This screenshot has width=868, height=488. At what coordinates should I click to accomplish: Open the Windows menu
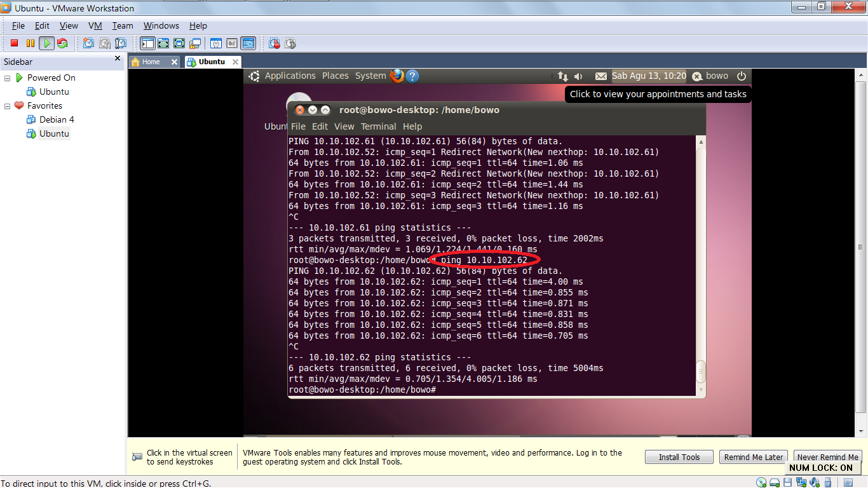(x=161, y=25)
